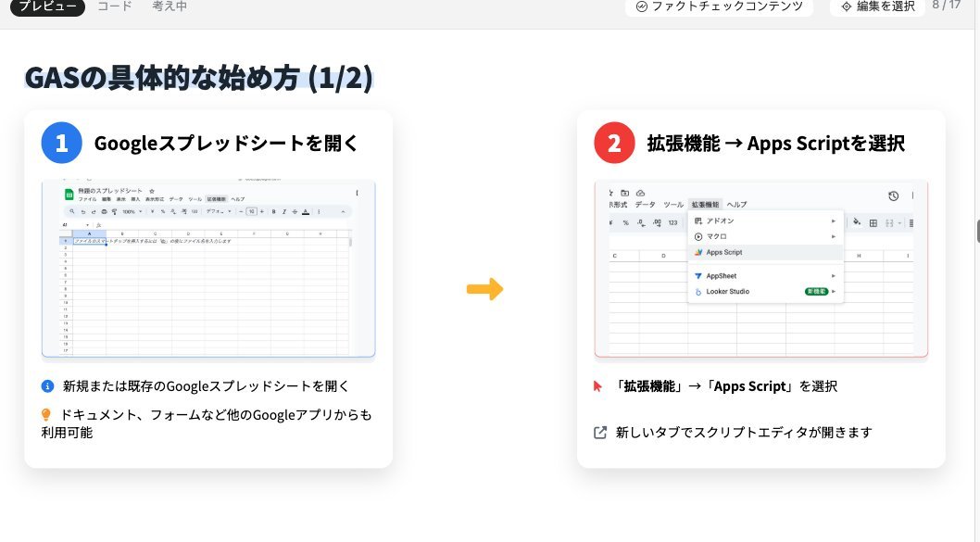This screenshot has height=542, width=980.
Task: Click the heading 拡張機能 → Apps Scriptを選択
Action: (x=775, y=144)
